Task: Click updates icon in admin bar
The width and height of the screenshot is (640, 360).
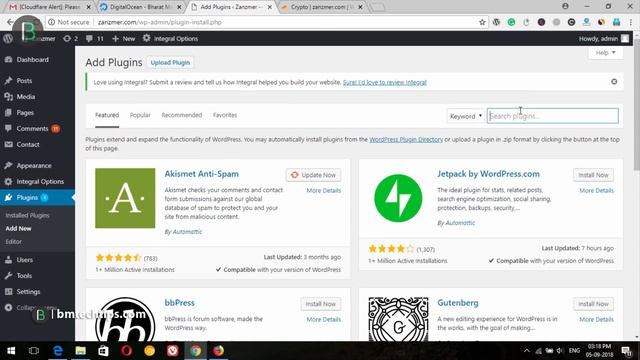Action: [70, 39]
